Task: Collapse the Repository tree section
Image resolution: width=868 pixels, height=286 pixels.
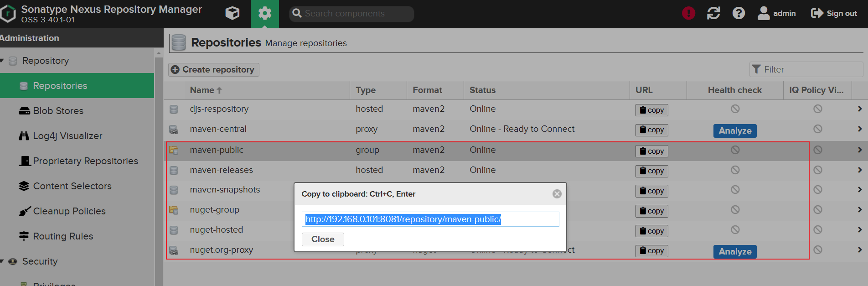Action: tap(2, 61)
